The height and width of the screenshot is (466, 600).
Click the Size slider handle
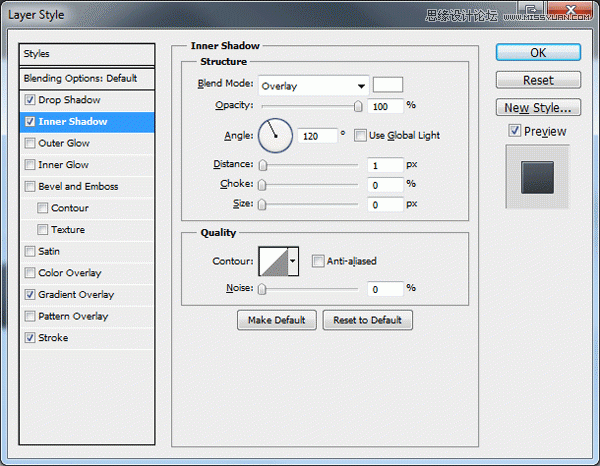[262, 205]
